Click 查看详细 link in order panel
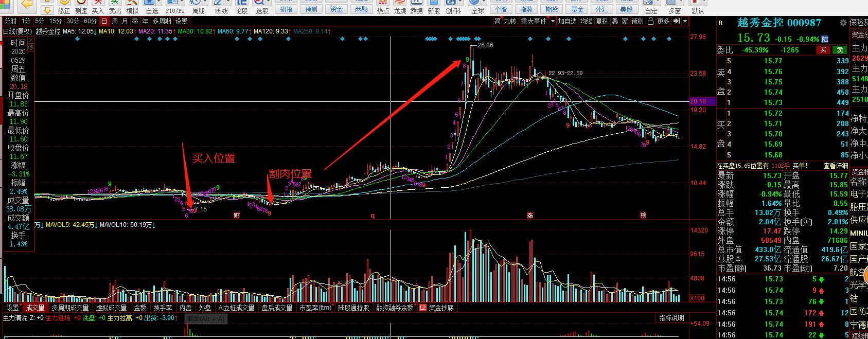 [836, 166]
